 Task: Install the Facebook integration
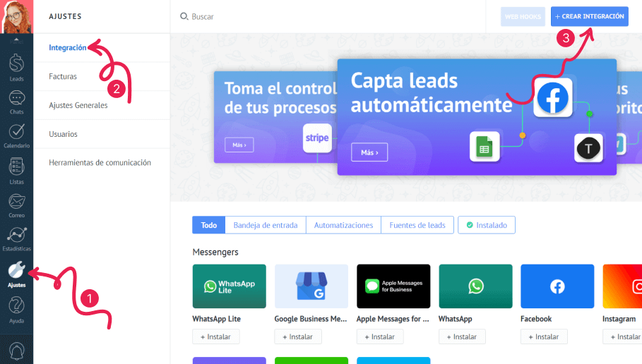544,336
